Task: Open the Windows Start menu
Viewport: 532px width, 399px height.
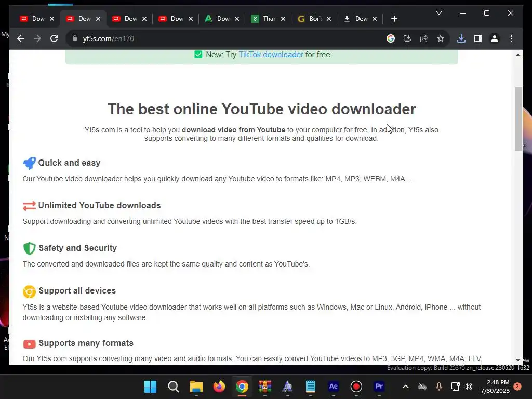Action: 150,387
